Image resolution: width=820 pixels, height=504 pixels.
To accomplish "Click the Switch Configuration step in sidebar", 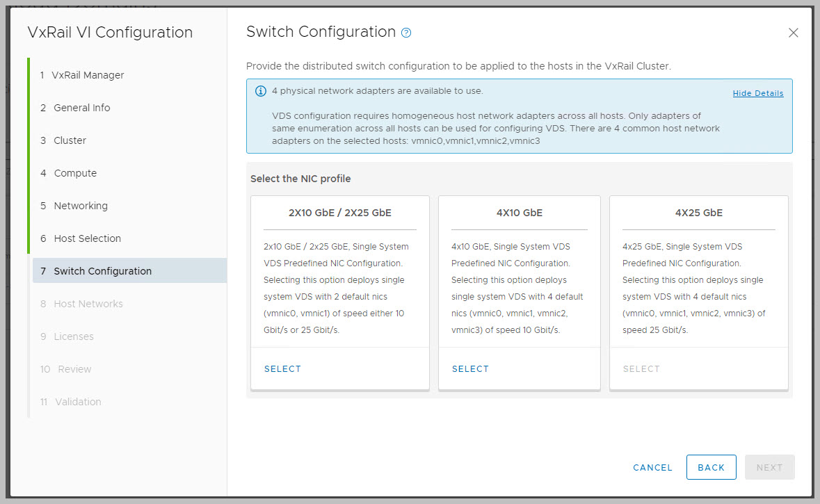I will coord(102,271).
